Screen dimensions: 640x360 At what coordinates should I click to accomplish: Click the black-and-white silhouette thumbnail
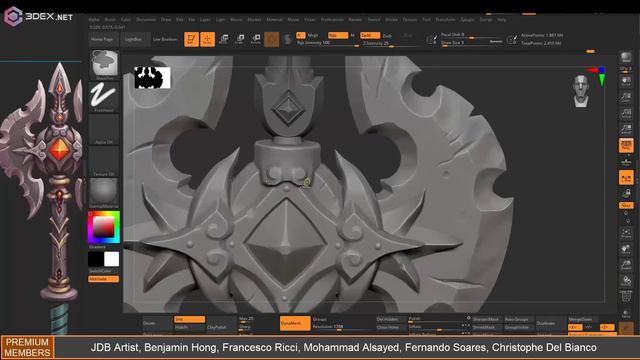[152, 78]
